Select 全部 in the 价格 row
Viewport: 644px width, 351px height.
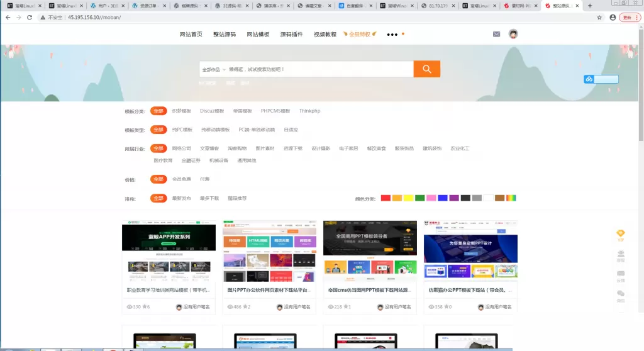point(158,179)
